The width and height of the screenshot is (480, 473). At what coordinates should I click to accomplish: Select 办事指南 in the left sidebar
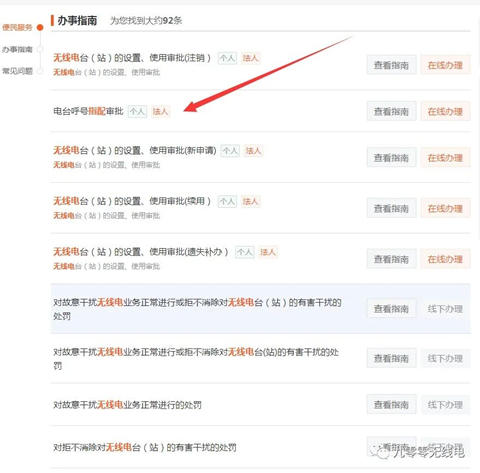coord(17,49)
